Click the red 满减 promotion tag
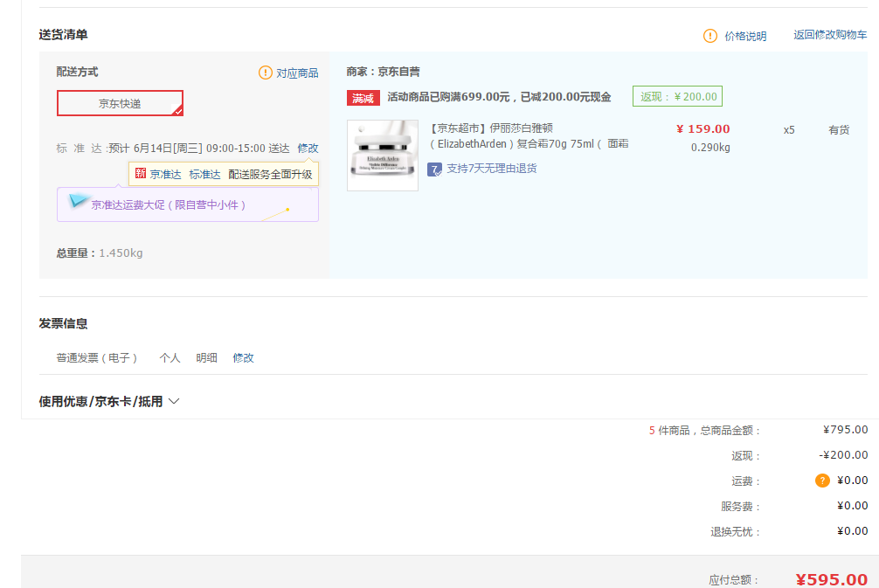 coord(363,98)
